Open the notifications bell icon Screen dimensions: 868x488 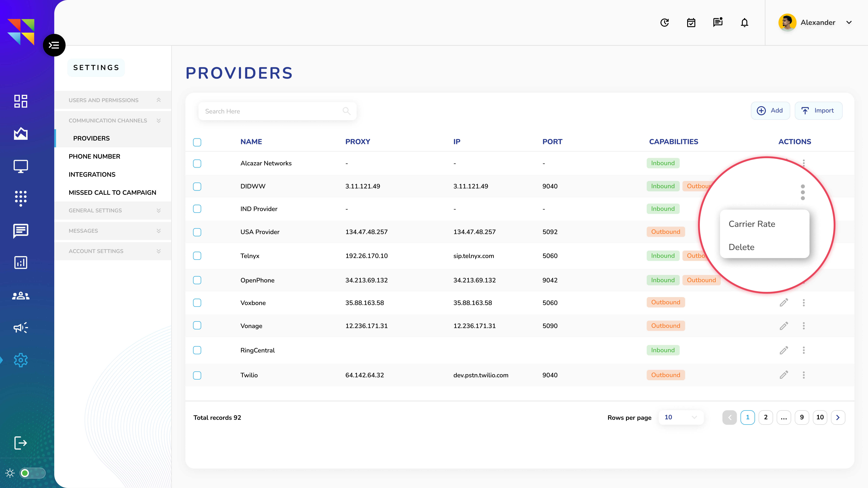pos(744,23)
